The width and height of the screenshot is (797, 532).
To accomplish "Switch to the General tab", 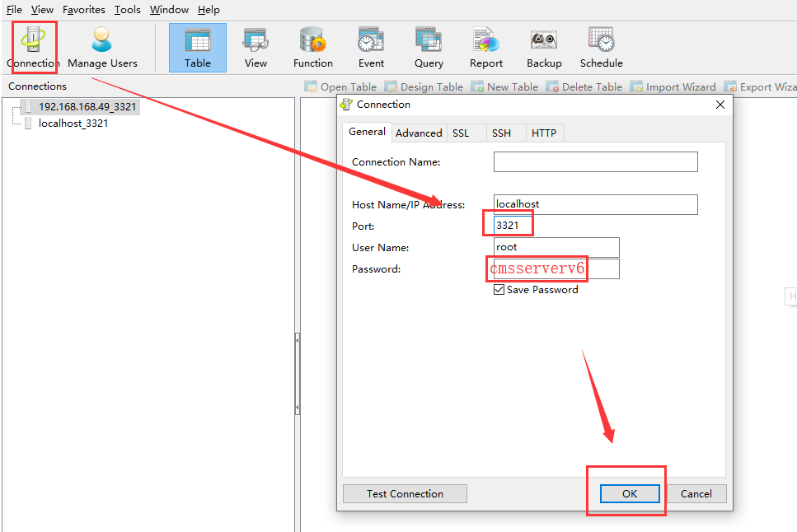I will (x=367, y=132).
